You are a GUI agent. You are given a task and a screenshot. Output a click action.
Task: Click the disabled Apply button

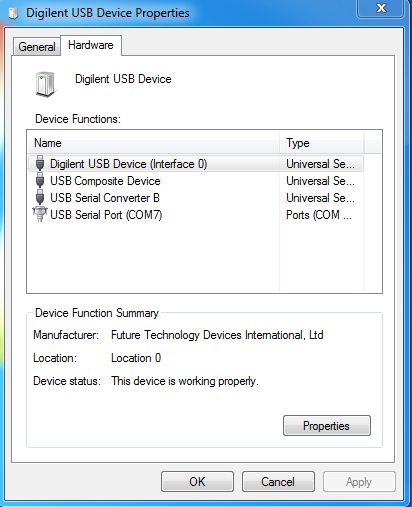coord(359,482)
